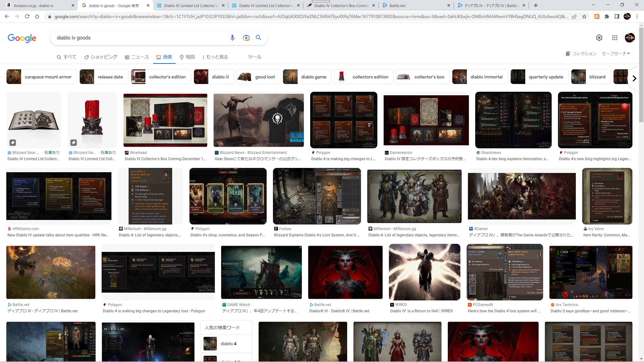This screenshot has height=362, width=644.
Task: Bookmark this page with star icon
Action: coord(584,17)
